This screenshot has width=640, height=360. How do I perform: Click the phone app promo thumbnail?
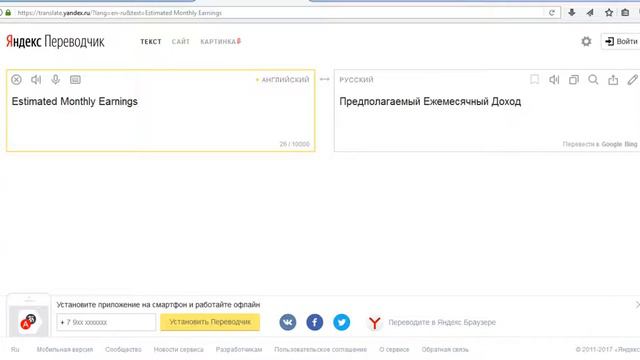[x=29, y=316]
